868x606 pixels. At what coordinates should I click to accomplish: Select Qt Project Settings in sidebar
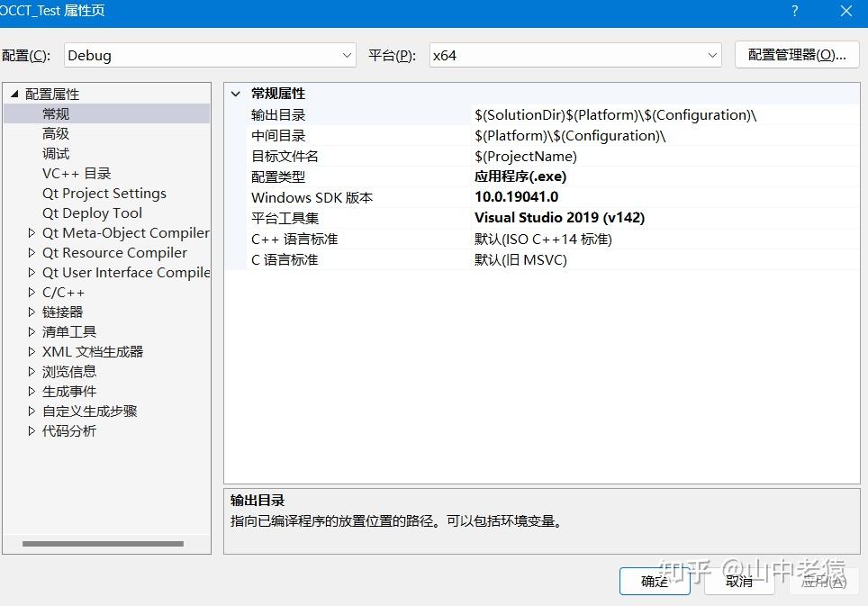(104, 193)
